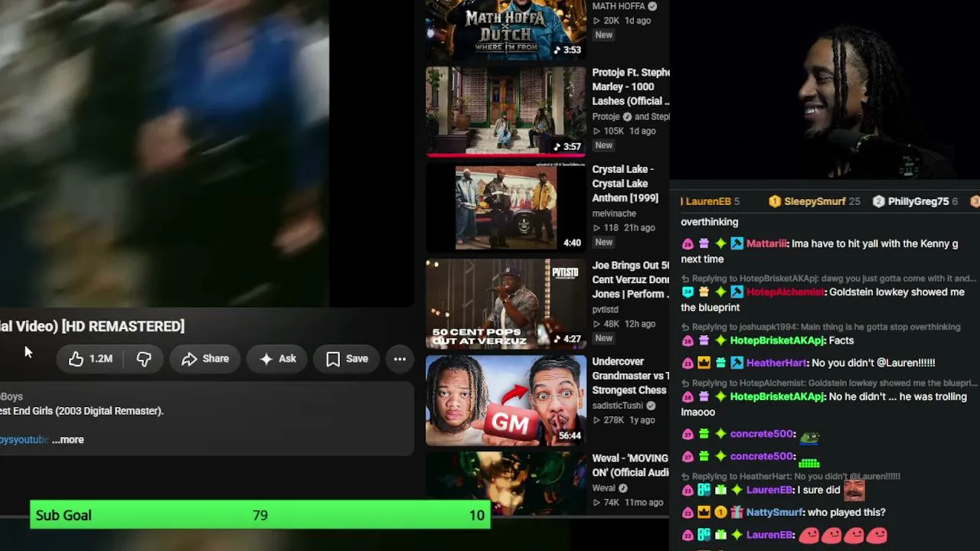Click the verified checkmark beside sadisticTushi
Viewport: 980px width, 551px height.
tap(651, 406)
